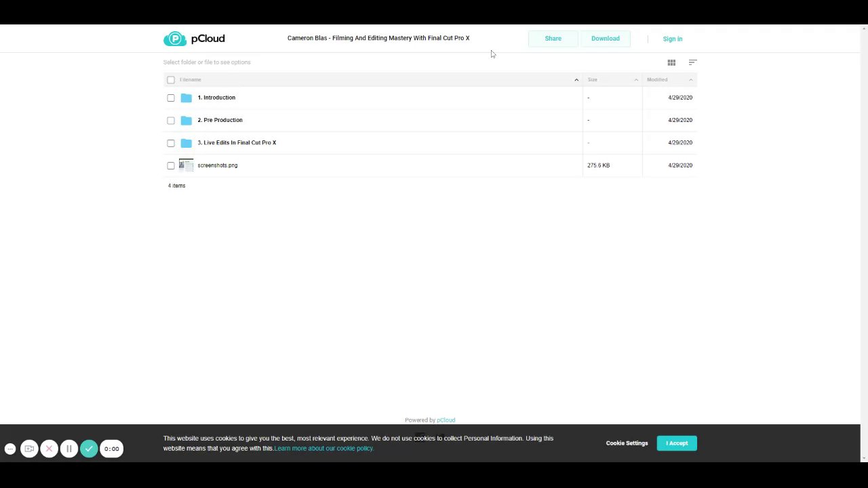
Task: Sort by Filename arrow
Action: click(x=576, y=80)
